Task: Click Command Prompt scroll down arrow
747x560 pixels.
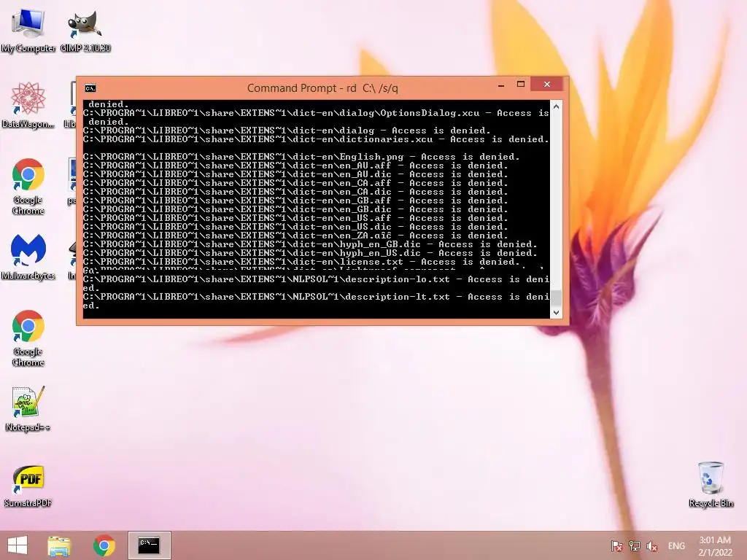Action: (556, 312)
